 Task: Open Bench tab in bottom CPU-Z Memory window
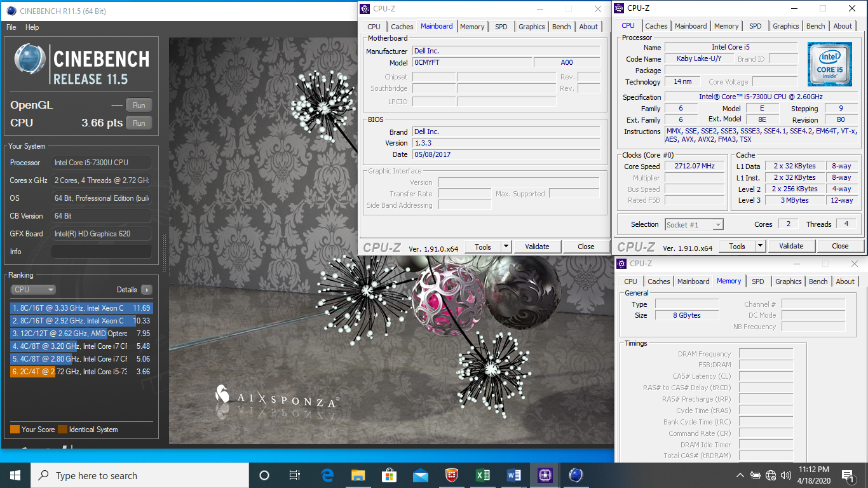tap(818, 281)
